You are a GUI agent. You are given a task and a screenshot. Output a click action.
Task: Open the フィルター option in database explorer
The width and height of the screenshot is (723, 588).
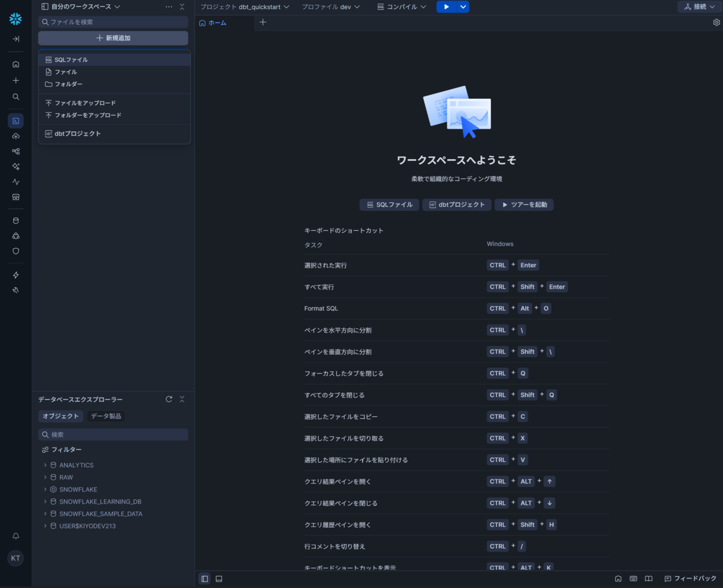(x=61, y=450)
